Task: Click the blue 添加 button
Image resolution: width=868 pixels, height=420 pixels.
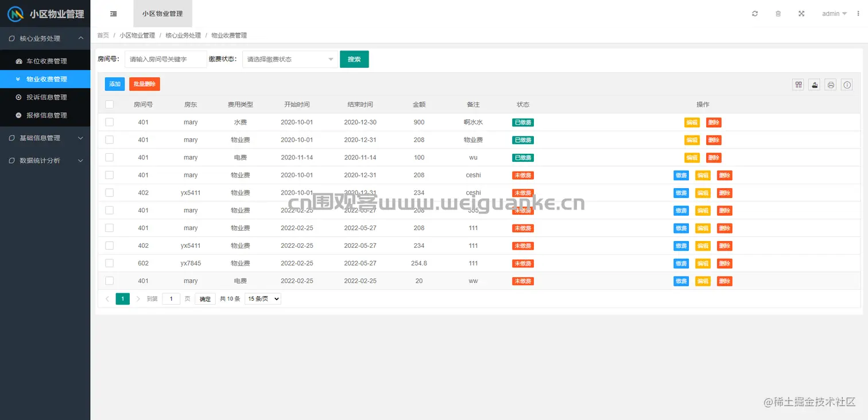Action: [115, 84]
